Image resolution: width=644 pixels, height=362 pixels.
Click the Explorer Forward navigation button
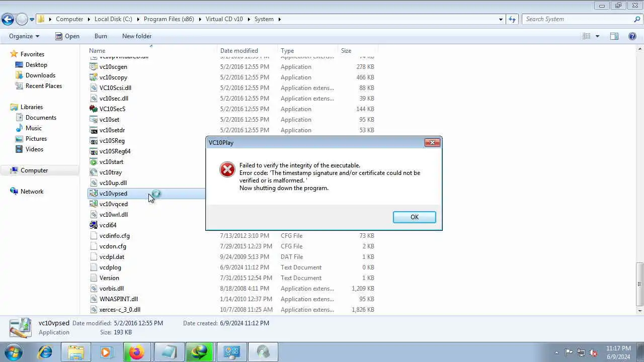22,19
